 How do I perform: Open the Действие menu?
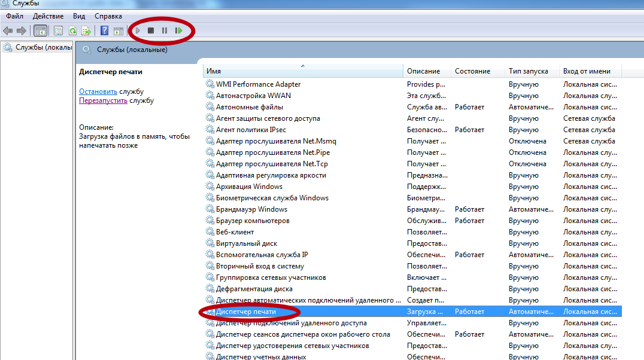coord(48,16)
